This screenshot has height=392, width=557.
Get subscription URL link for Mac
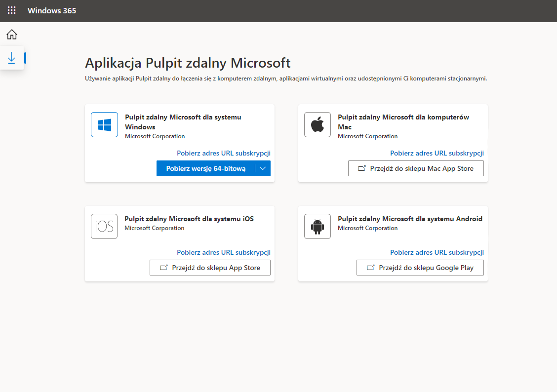coord(437,153)
